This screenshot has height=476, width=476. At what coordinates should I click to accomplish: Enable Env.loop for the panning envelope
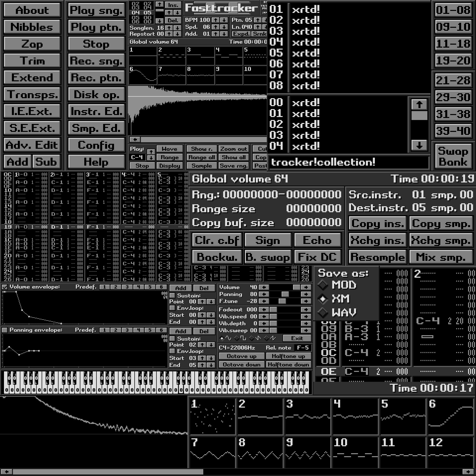[172, 351]
